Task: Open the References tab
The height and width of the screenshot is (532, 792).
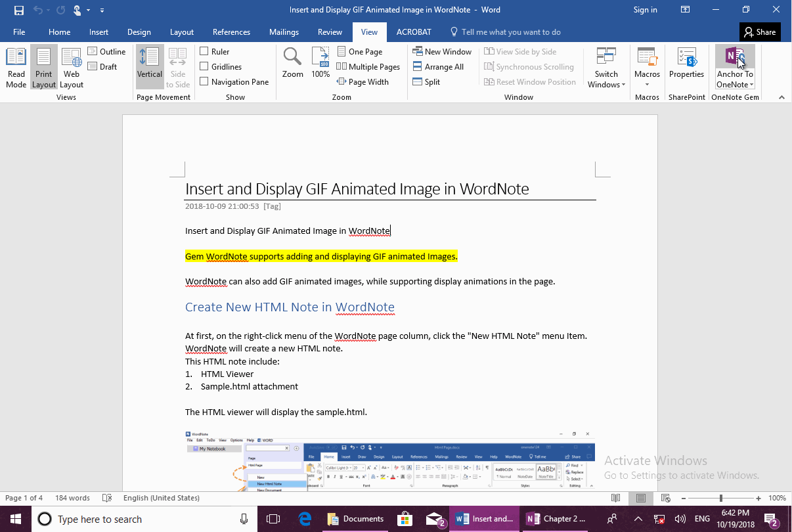Action: 231,32
